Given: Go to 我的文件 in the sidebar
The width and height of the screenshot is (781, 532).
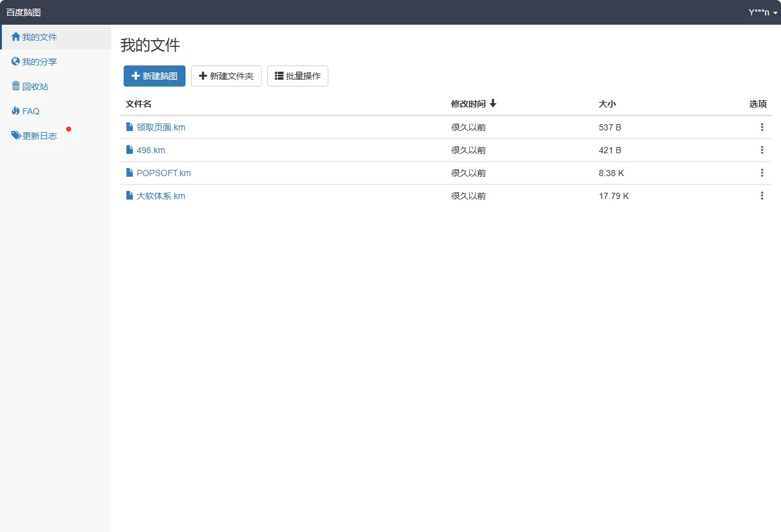Looking at the screenshot, I should (39, 37).
